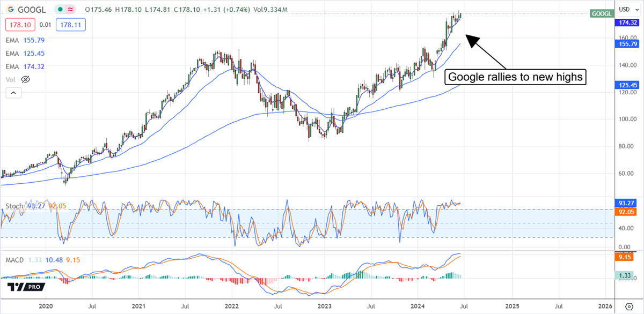The image size is (644, 314).
Task: Select the EMA 174.32 indicator legend
Action: (25, 66)
